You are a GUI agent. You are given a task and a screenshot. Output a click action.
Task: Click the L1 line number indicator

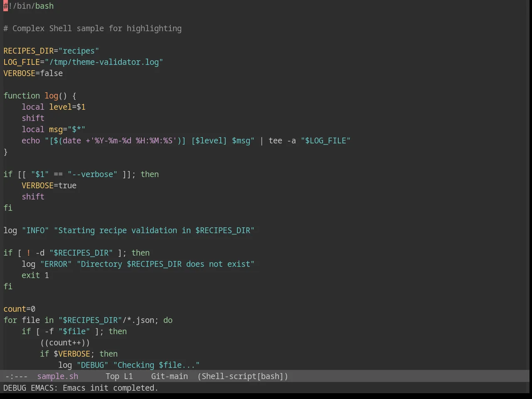pyautogui.click(x=128, y=376)
